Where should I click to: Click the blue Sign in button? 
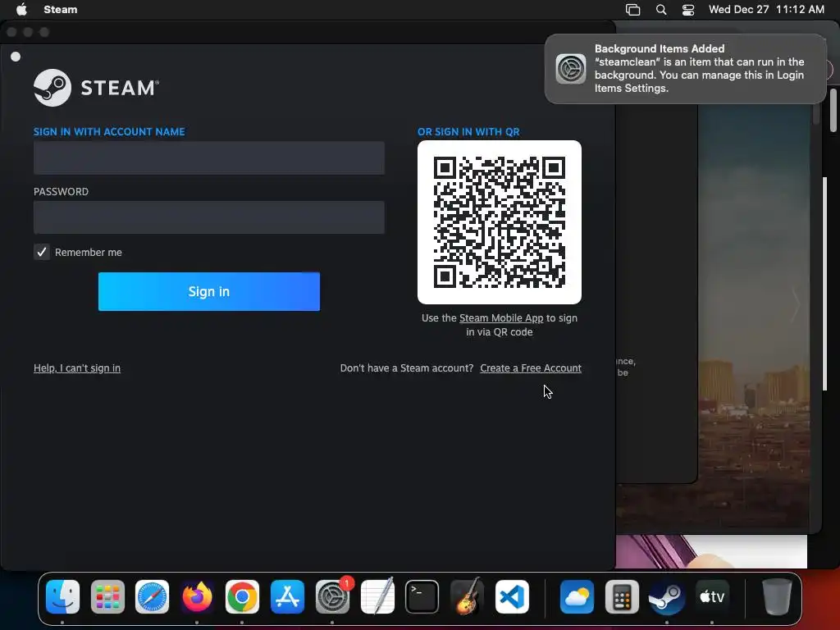point(209,291)
